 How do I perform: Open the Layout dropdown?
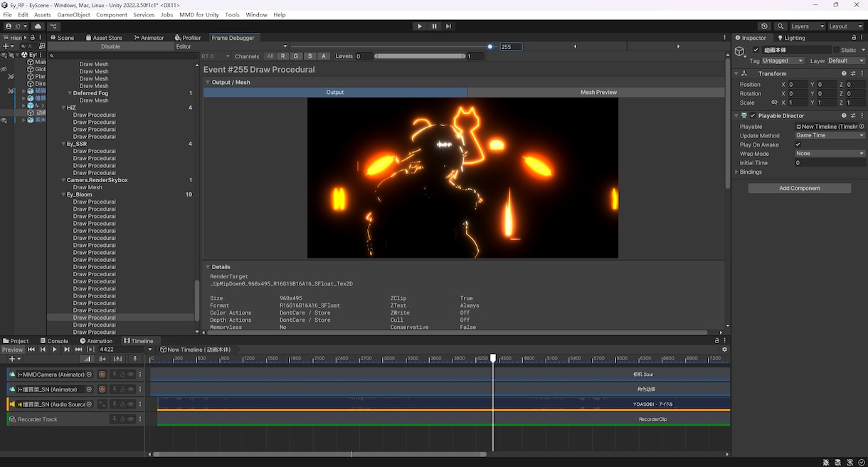click(x=845, y=26)
